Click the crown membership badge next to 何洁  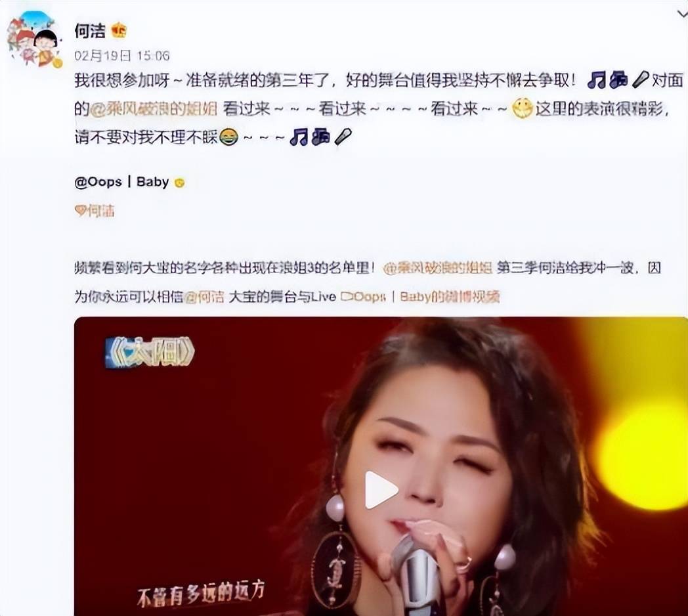coord(119,30)
